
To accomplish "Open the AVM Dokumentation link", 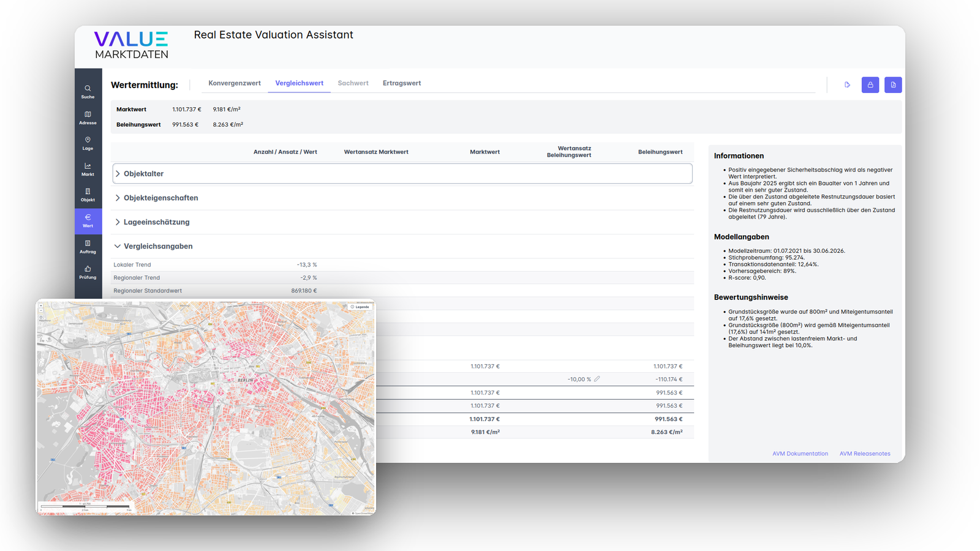I will tap(800, 454).
